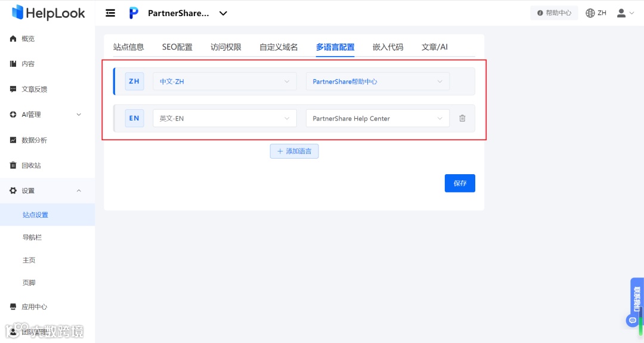The image size is (644, 343).
Task: Open the PartnerShare帮助中心 site dropdown
Action: [x=377, y=81]
